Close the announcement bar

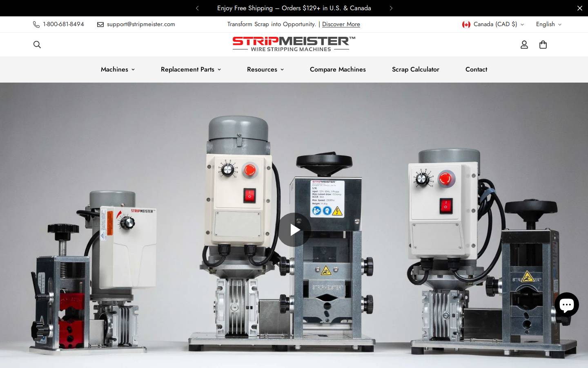[579, 8]
